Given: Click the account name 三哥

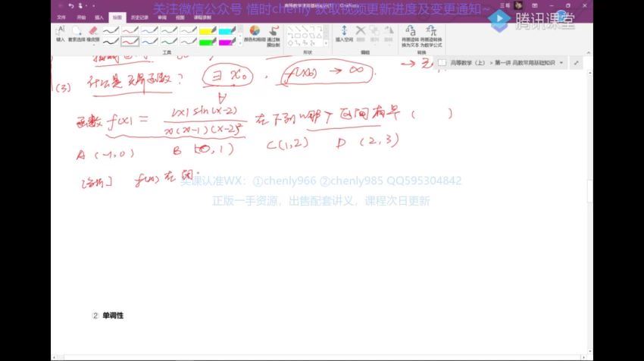Looking at the screenshot, I should (505, 6).
